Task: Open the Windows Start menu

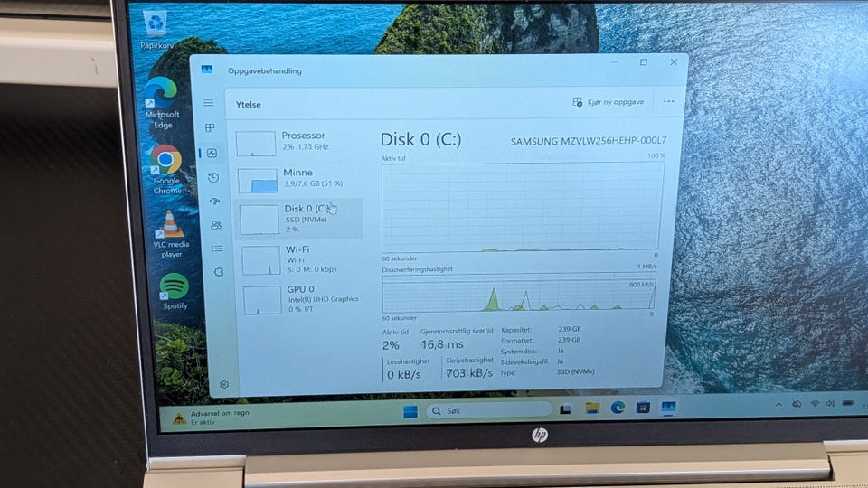Action: 410,412
